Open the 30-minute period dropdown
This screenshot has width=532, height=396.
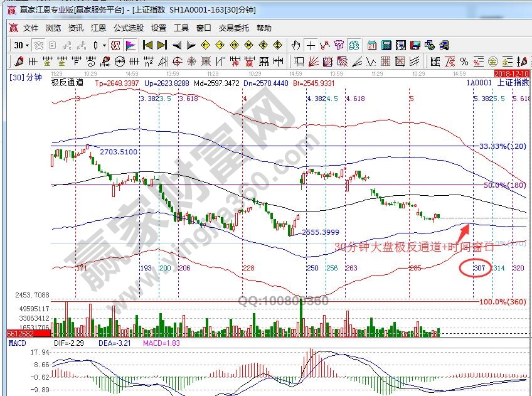pos(21,45)
